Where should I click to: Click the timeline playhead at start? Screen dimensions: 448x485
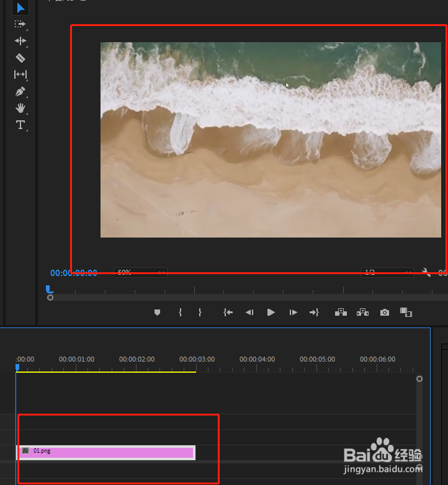point(17,367)
